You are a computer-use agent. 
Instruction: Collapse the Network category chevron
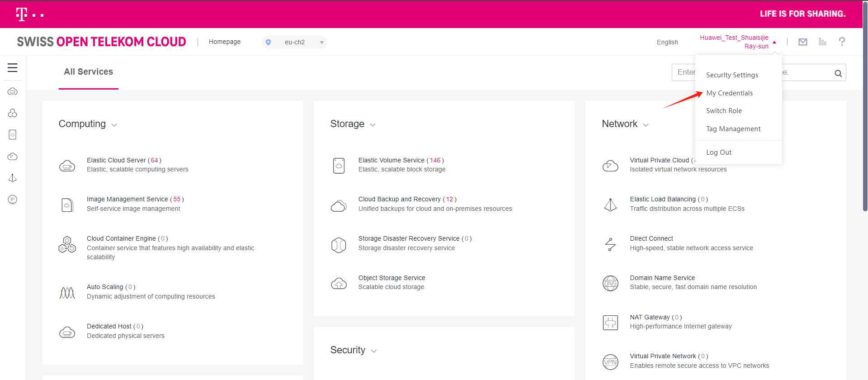click(646, 125)
